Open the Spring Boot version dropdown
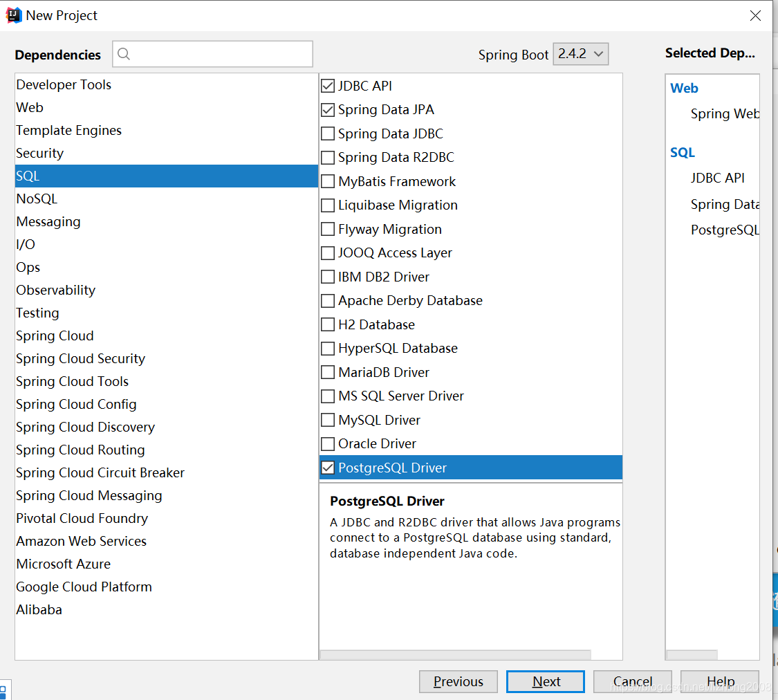 (x=580, y=53)
